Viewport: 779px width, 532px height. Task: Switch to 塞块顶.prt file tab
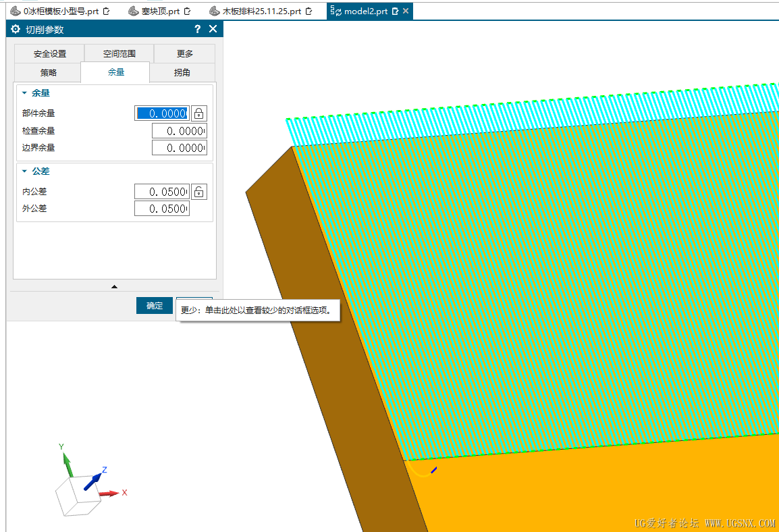tap(160, 11)
